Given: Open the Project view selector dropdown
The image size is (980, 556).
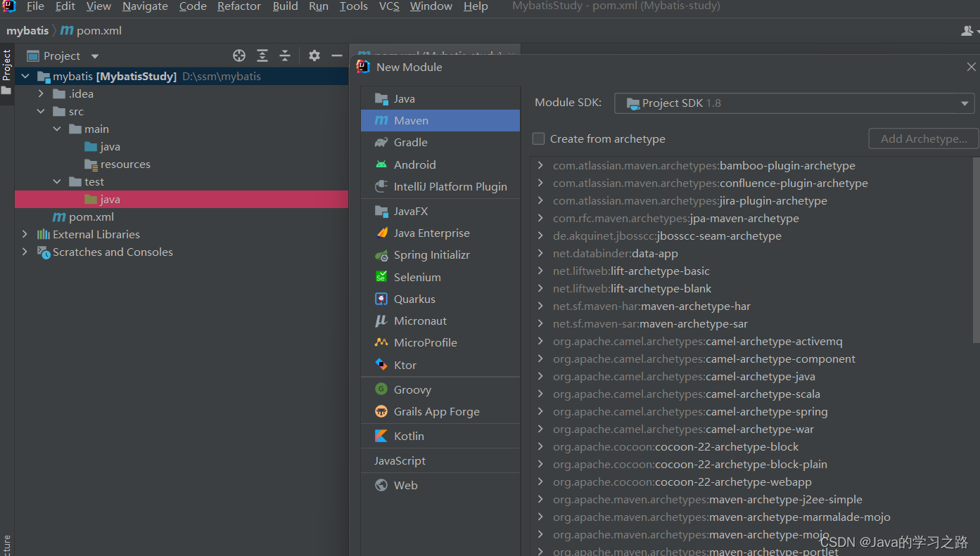Looking at the screenshot, I should click(95, 56).
